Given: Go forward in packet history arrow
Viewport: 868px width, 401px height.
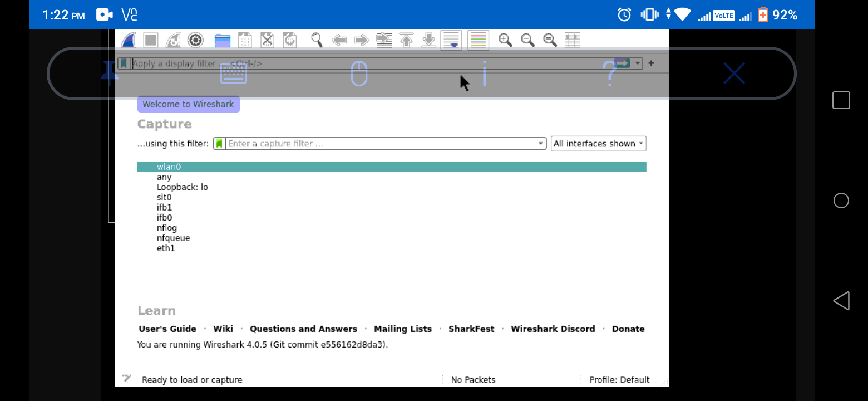Looking at the screenshot, I should pos(362,40).
